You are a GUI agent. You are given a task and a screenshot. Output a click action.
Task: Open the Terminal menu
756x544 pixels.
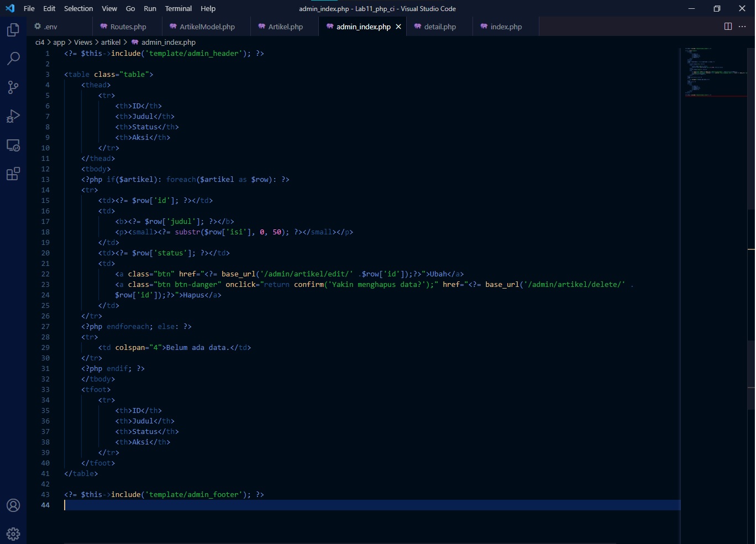(x=178, y=8)
